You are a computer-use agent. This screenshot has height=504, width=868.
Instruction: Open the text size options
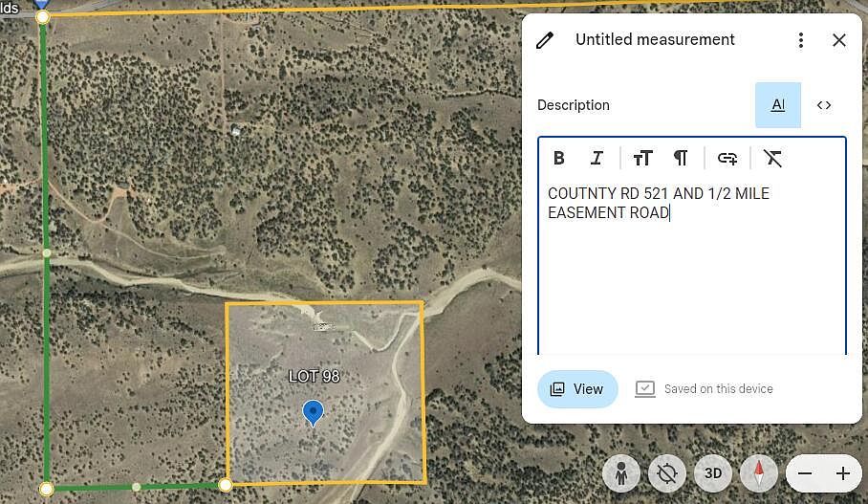pos(642,159)
